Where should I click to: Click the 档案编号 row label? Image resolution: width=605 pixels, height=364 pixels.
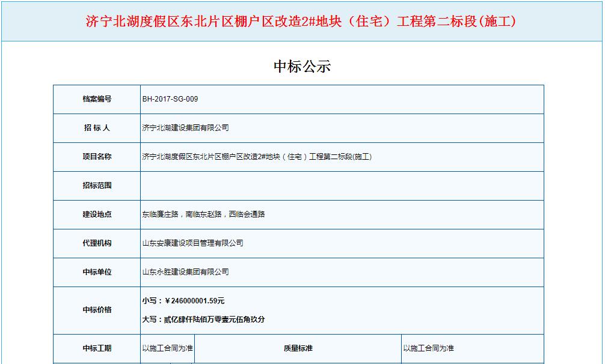point(98,99)
